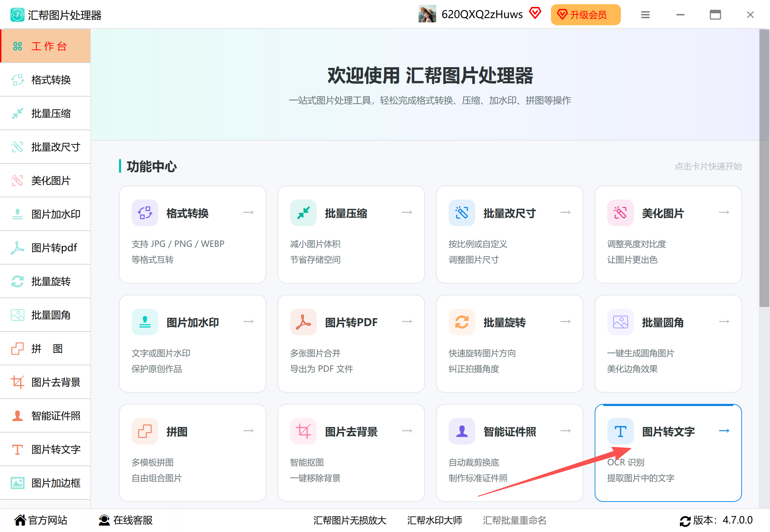The width and height of the screenshot is (770, 532).
Task: Click the 图片转pdf sidebar icon
Action: click(17, 248)
